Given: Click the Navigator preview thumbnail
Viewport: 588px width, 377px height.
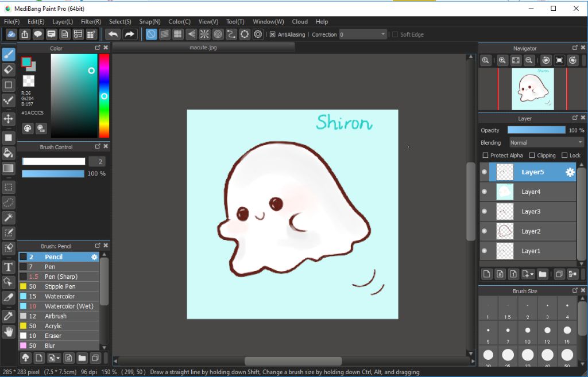Looking at the screenshot, I should (532, 89).
